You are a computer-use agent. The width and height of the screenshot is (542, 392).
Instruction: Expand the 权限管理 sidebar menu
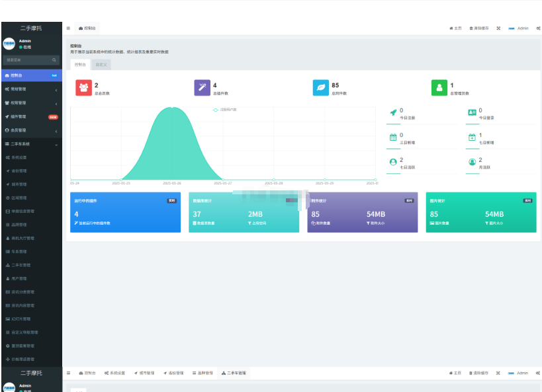(x=30, y=103)
